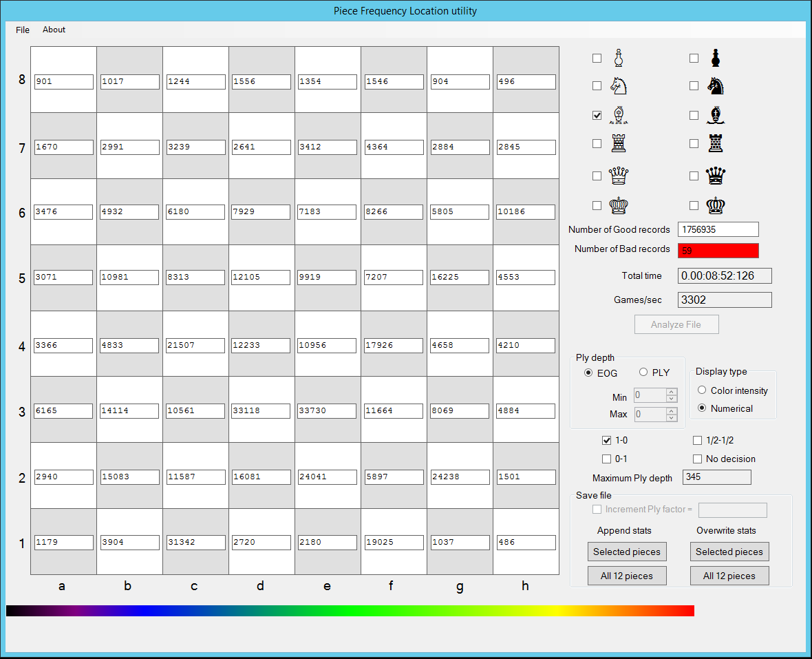The width and height of the screenshot is (812, 659).
Task: Click the black pawn piece icon
Action: [x=716, y=58]
